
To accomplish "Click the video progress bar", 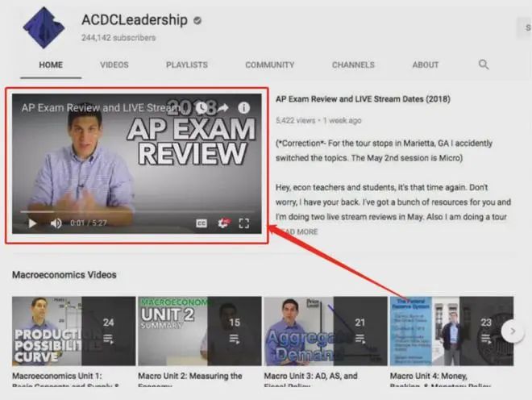I will tap(137, 211).
